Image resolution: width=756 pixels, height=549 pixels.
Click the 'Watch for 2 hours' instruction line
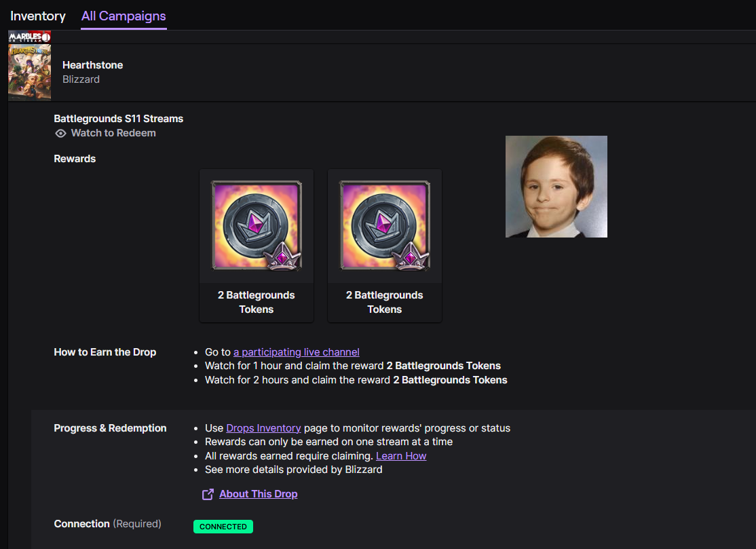(x=356, y=380)
